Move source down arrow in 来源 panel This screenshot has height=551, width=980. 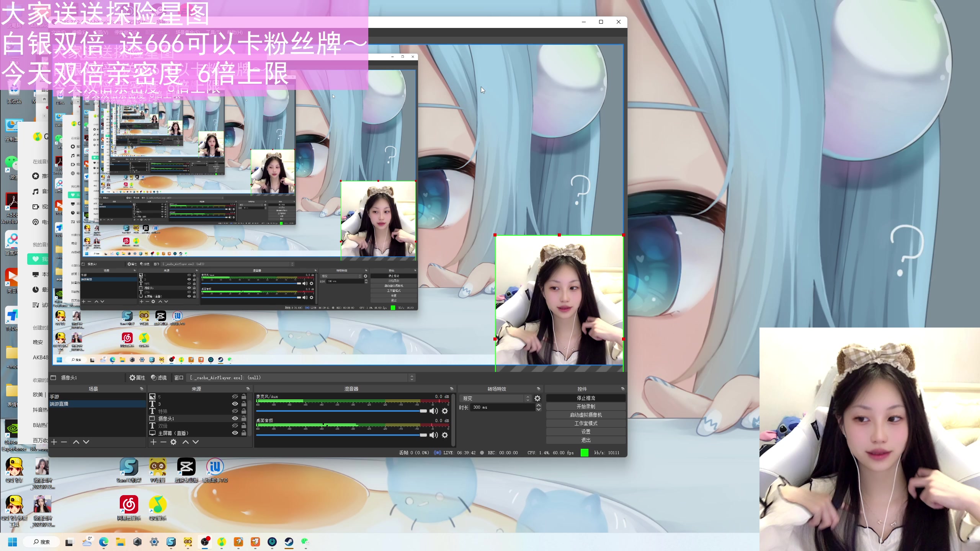pos(196,442)
